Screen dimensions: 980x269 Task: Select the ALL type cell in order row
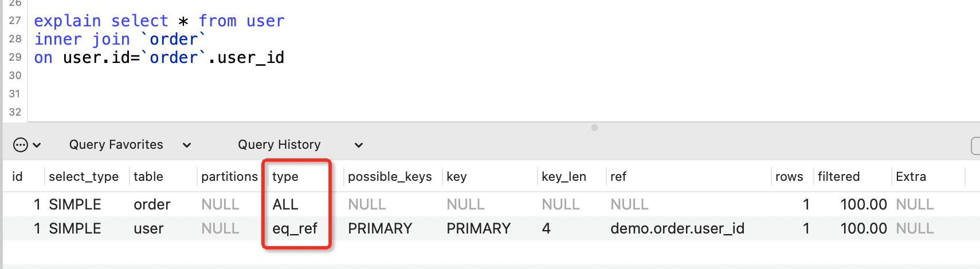tap(285, 204)
